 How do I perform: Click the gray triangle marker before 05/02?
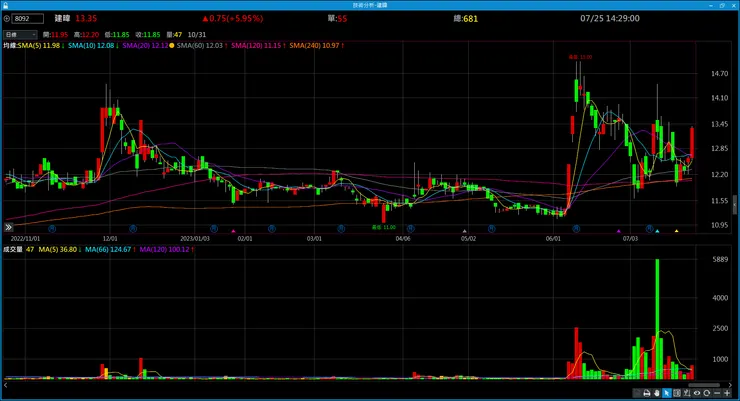(464, 231)
